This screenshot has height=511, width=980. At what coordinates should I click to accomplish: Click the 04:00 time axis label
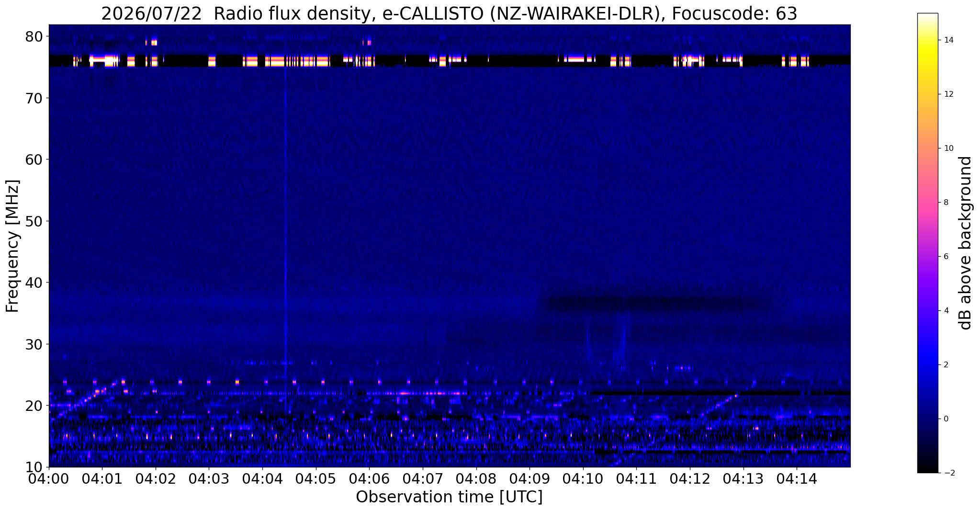[49, 479]
